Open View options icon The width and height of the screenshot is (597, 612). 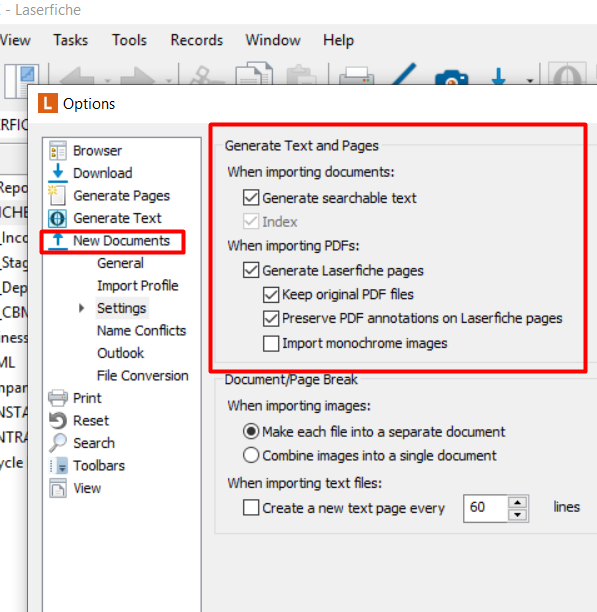58,488
